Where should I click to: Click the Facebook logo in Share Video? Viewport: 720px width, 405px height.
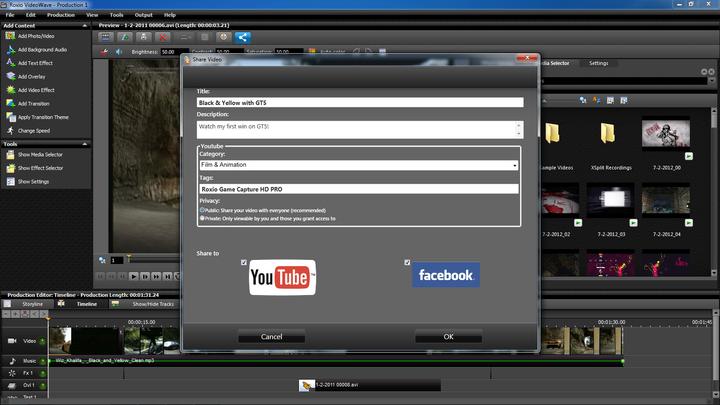446,275
